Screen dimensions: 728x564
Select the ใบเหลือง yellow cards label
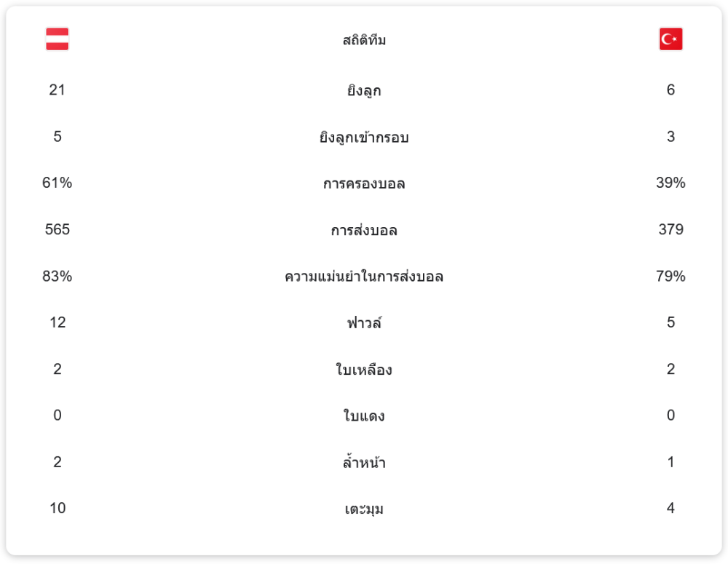coord(364,370)
